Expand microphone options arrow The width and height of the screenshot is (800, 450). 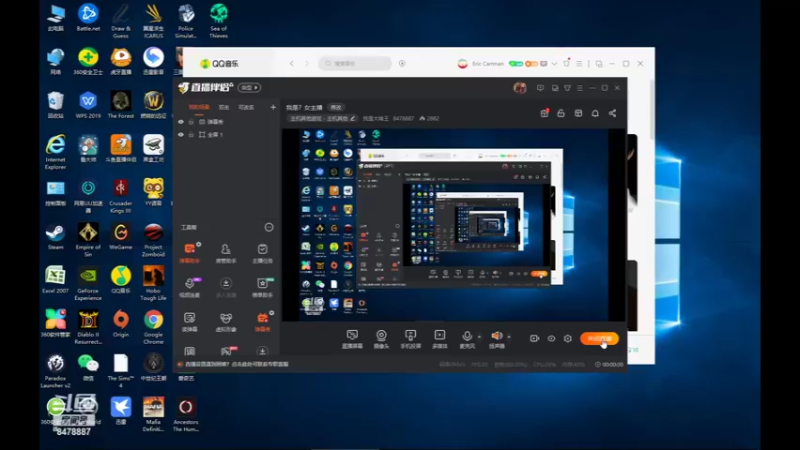pyautogui.click(x=479, y=337)
